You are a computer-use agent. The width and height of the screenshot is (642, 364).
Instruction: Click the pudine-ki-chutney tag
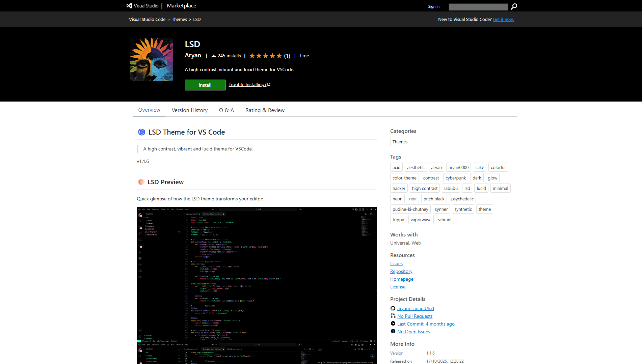410,209
